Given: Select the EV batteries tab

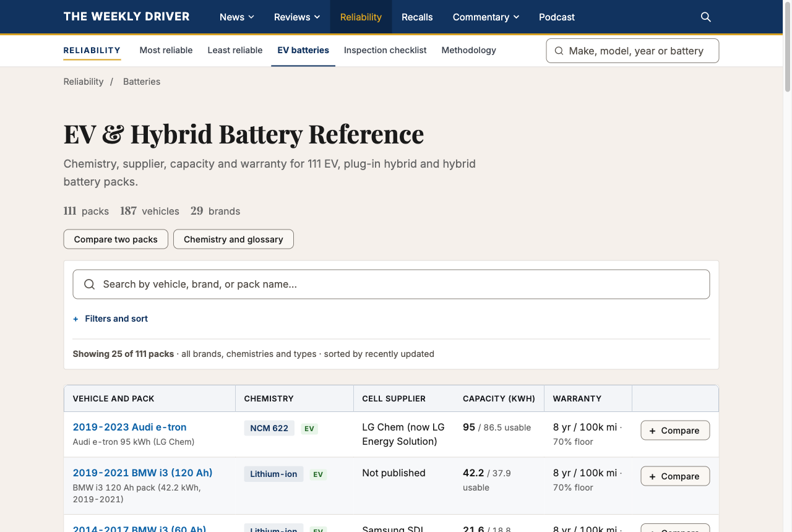Looking at the screenshot, I should click(303, 51).
